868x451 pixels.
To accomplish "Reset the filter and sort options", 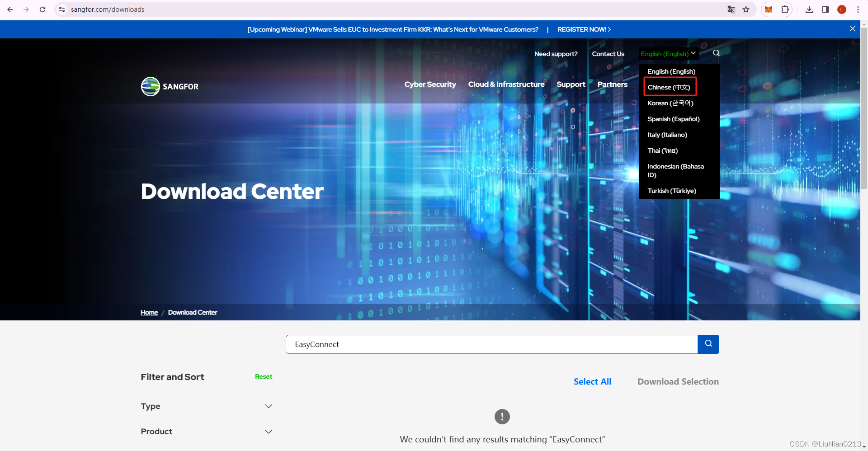I will click(264, 376).
